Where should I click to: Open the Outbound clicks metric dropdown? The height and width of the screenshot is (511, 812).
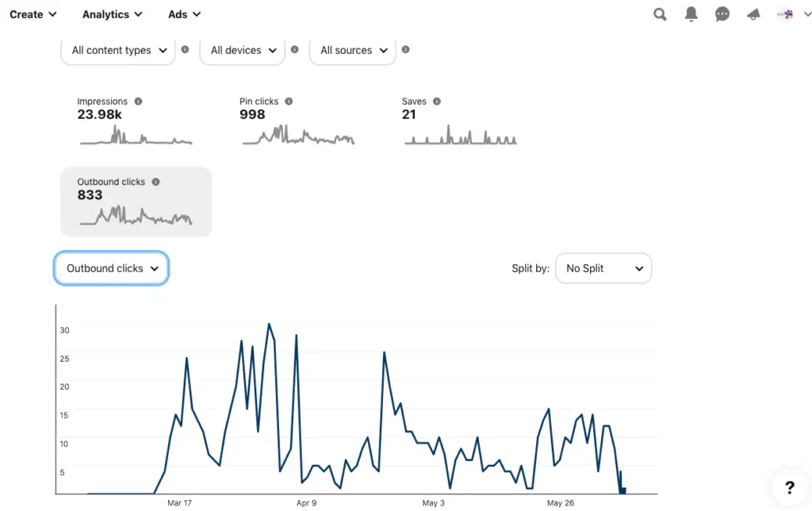click(x=111, y=268)
